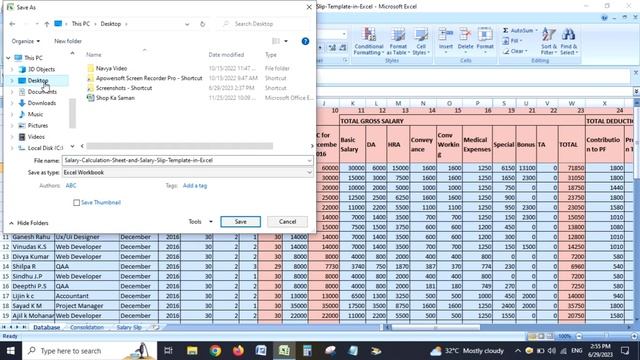Viewport: 640px width, 360px height.
Task: Click the File name input field
Action: [184, 160]
